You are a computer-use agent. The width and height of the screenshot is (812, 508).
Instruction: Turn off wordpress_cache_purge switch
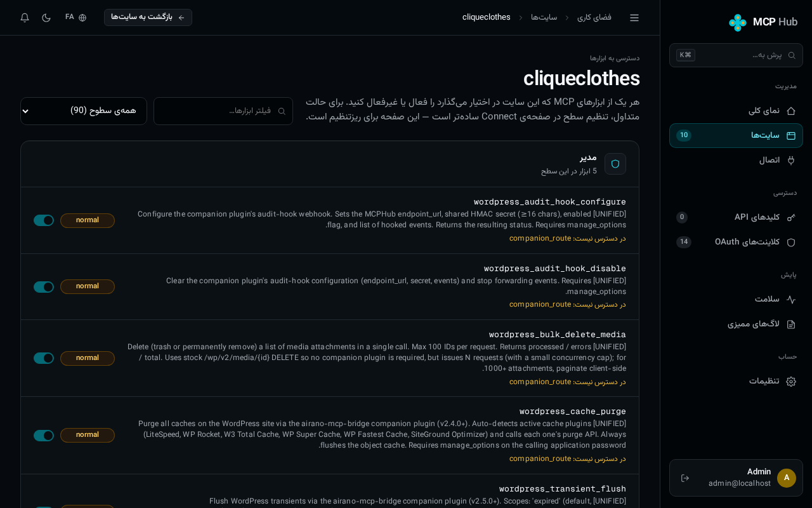pos(44,436)
